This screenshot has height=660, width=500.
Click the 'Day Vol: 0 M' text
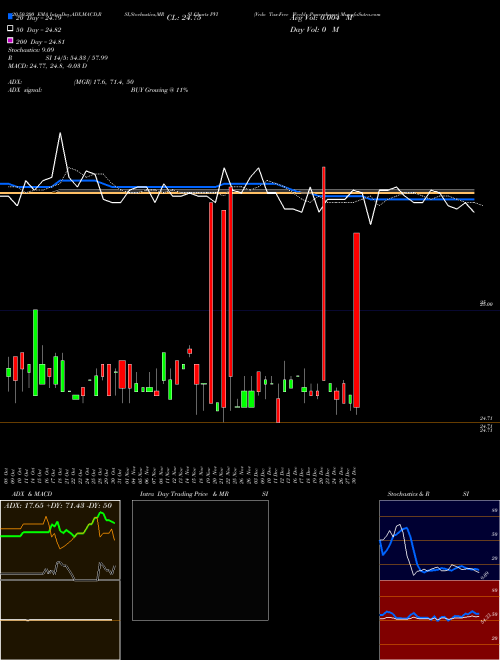pyautogui.click(x=314, y=29)
